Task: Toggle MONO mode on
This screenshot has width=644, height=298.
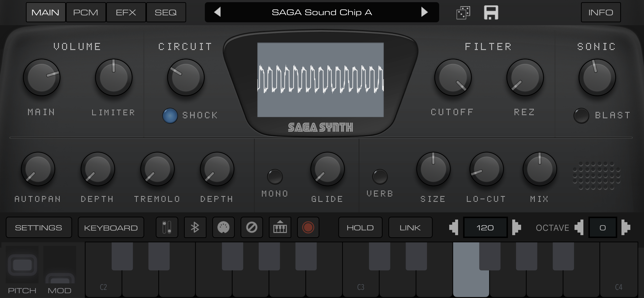Action: pyautogui.click(x=274, y=178)
